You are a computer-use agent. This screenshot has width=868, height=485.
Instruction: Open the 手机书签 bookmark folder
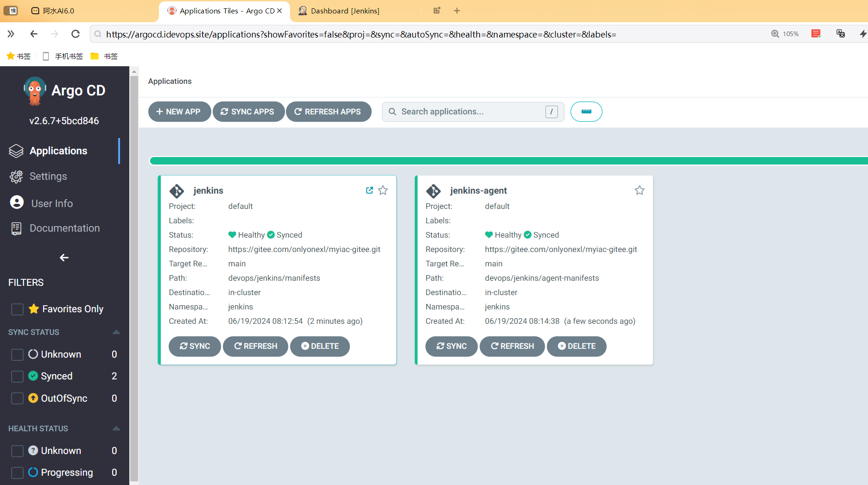click(x=63, y=56)
